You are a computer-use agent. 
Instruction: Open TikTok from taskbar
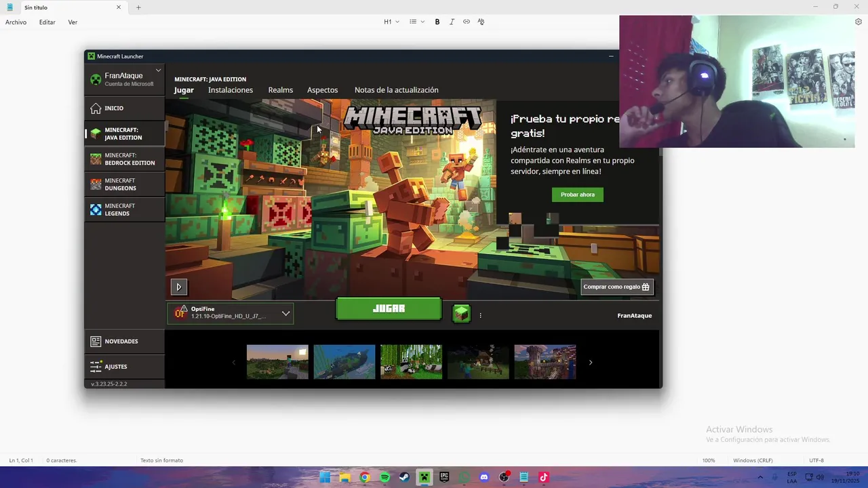click(x=544, y=477)
